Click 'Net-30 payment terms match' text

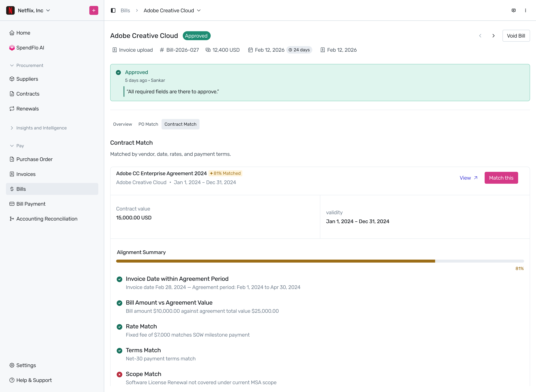coord(161,359)
